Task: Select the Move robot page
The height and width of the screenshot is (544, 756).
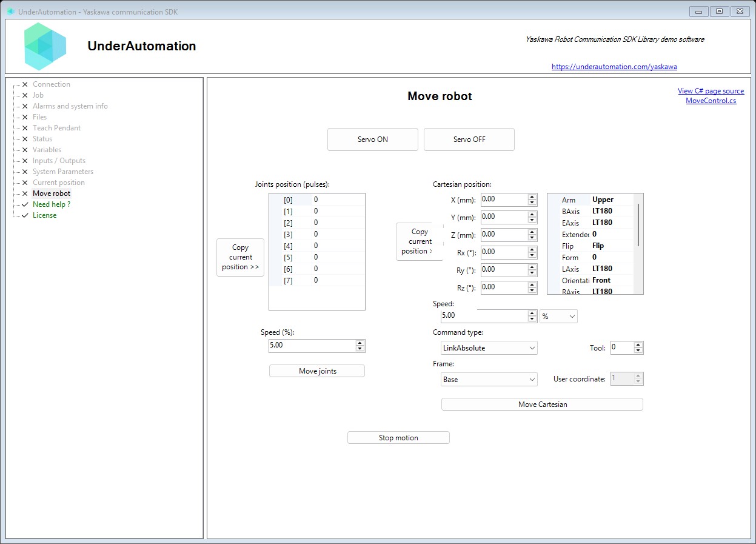Action: [x=52, y=193]
